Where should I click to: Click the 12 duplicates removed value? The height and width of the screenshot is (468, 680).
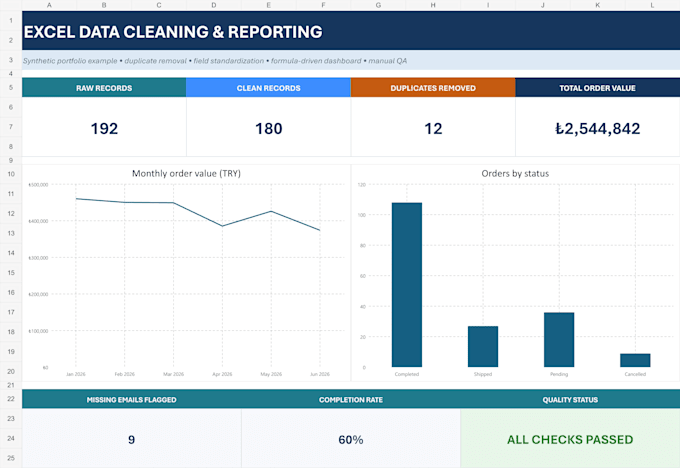pyautogui.click(x=433, y=128)
